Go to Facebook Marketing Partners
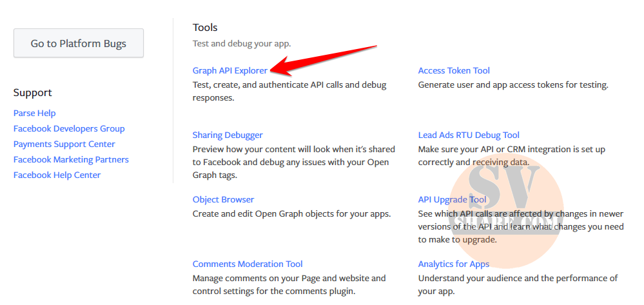 (x=71, y=159)
